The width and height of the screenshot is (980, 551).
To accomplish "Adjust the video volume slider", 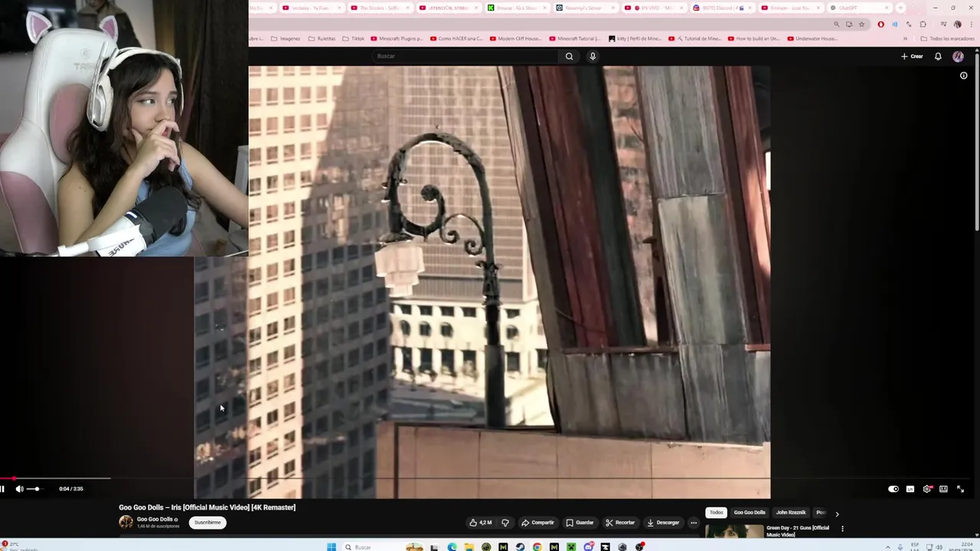I will click(x=37, y=489).
